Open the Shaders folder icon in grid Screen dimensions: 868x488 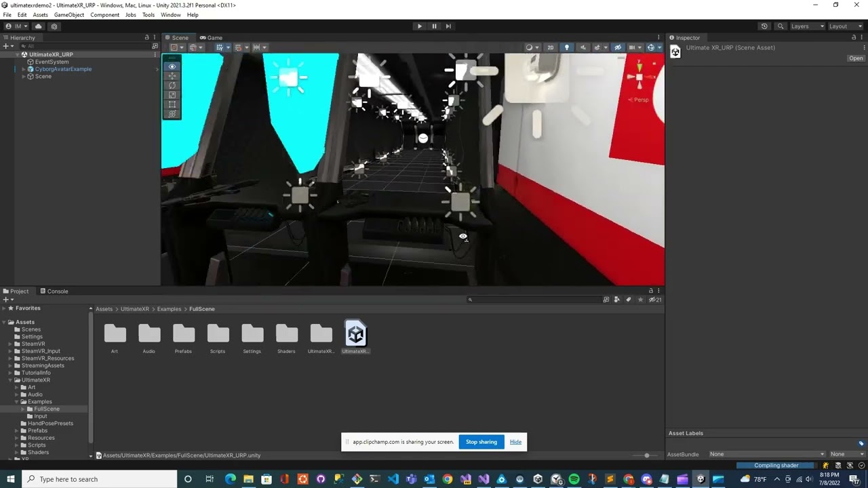[287, 333]
